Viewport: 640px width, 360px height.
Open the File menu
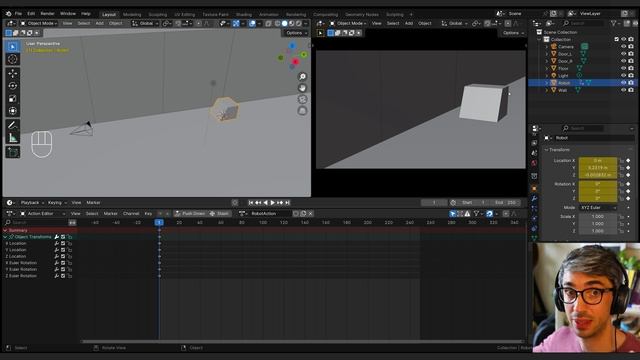coord(18,13)
